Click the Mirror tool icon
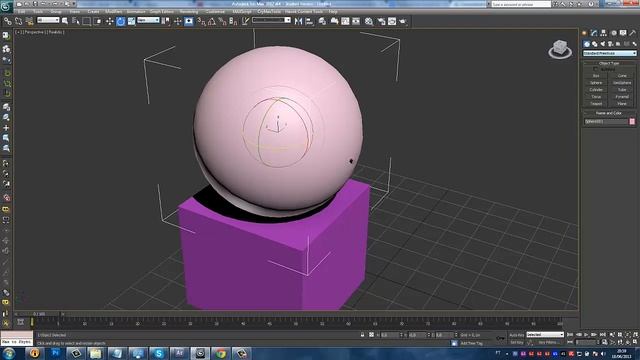640x360 pixels. (298, 21)
